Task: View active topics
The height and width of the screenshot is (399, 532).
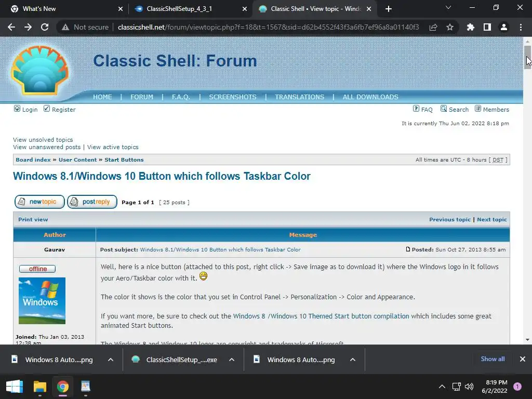Action: click(113, 147)
